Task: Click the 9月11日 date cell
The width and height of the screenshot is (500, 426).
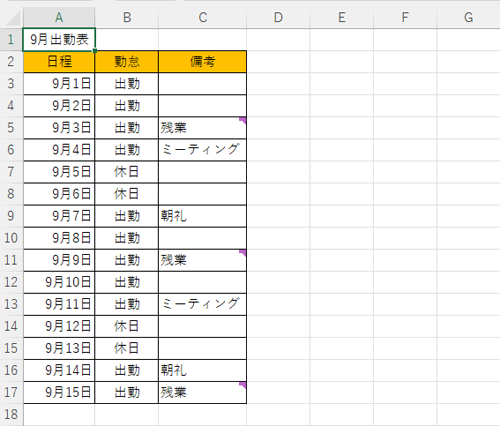Action: click(59, 304)
